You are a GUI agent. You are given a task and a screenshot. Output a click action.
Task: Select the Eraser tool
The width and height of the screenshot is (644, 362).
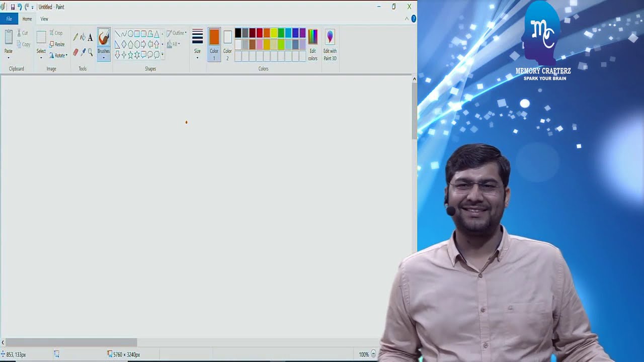tap(75, 52)
